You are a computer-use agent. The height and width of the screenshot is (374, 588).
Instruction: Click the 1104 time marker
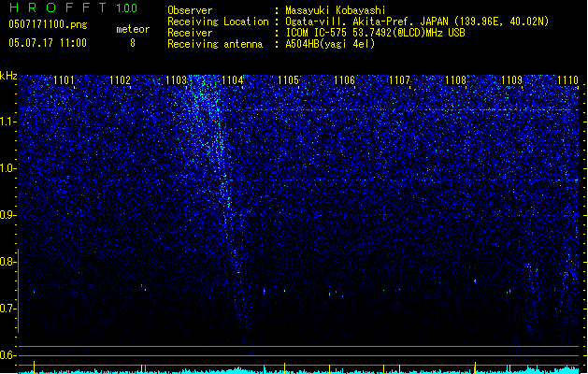click(233, 79)
